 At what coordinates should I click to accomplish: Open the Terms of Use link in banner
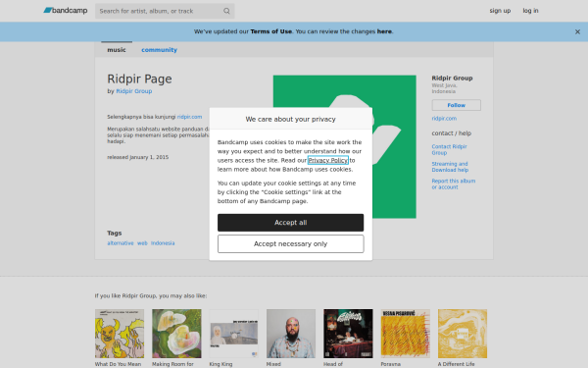pyautogui.click(x=270, y=31)
